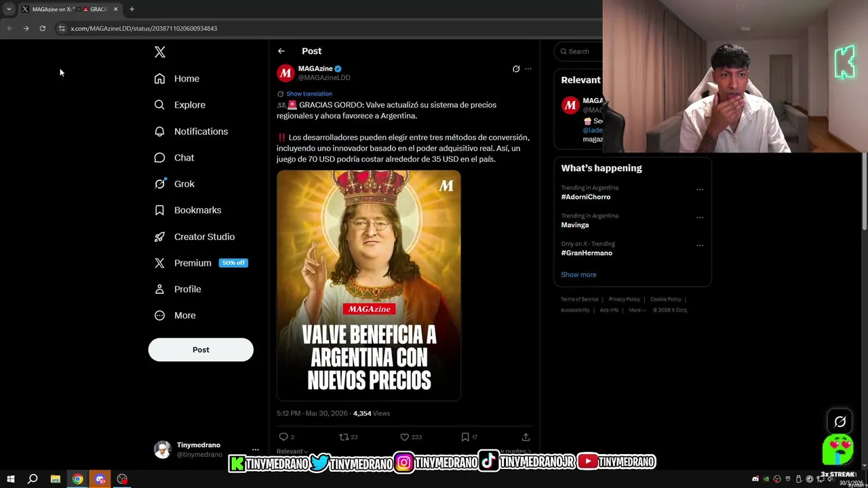The width and height of the screenshot is (868, 488).
Task: Expand the More menu in sidebar
Action: tap(175, 315)
